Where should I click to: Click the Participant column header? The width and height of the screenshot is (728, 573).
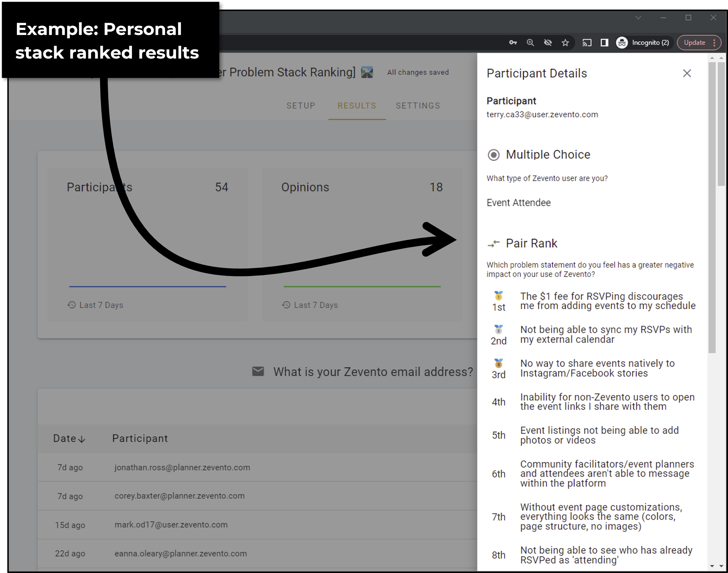[x=140, y=438]
